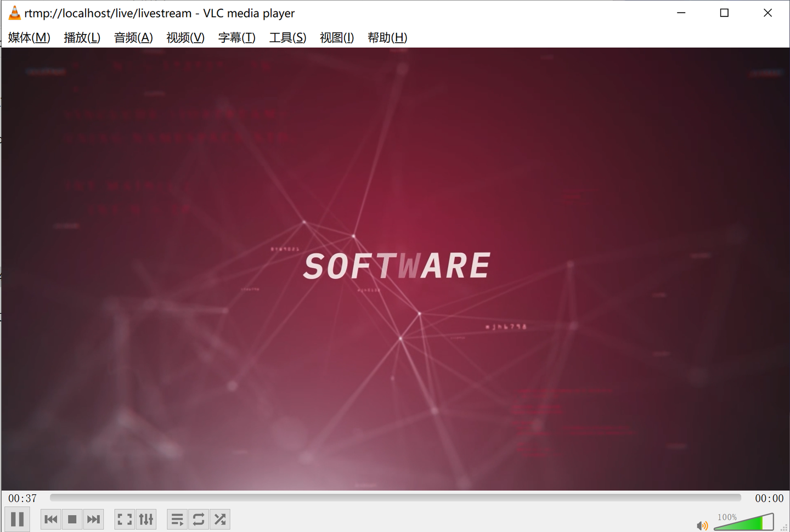The image size is (790, 532).
Task: Show the playlist view
Action: click(177, 519)
